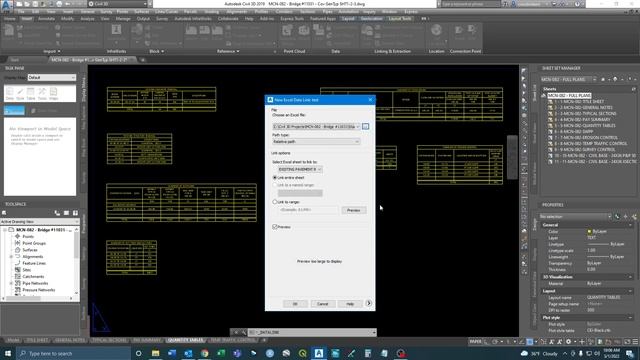Collapse the General section in Properties
This screenshot has width=640, height=360.
631,225
